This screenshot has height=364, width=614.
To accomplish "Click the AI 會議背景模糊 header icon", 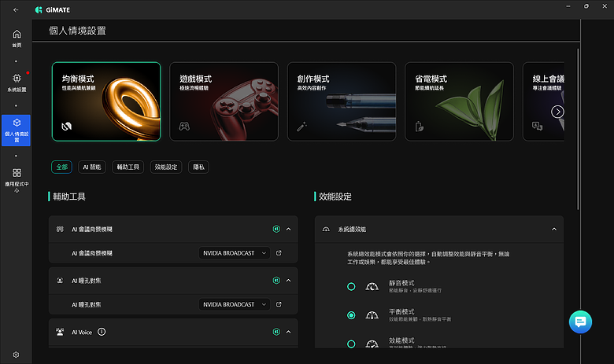I will [60, 229].
